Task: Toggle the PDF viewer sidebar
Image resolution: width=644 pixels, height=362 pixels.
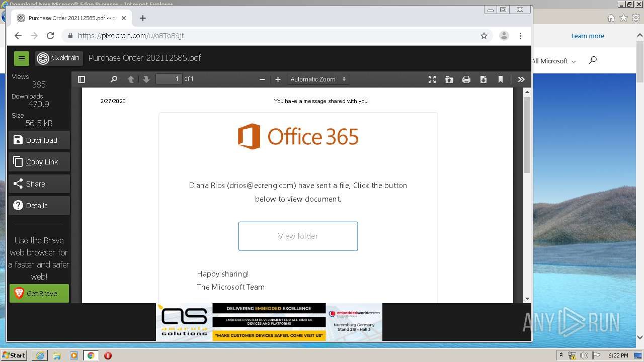Action: tap(82, 79)
